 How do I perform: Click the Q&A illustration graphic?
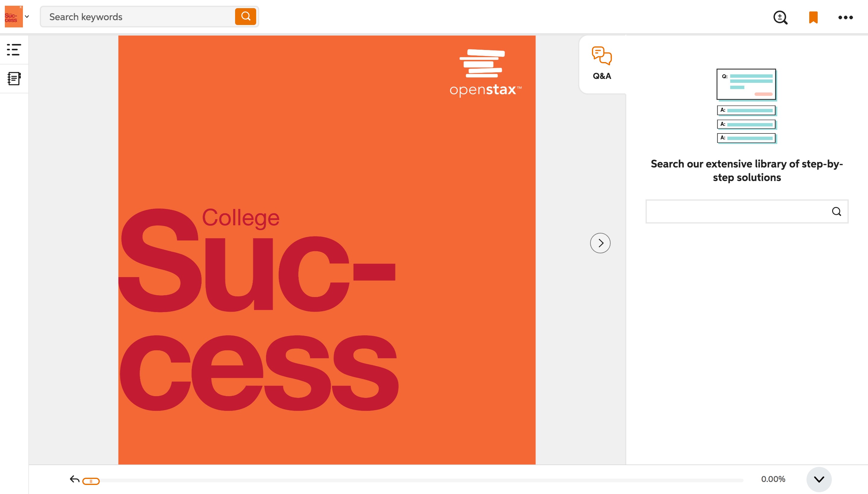pos(747,106)
